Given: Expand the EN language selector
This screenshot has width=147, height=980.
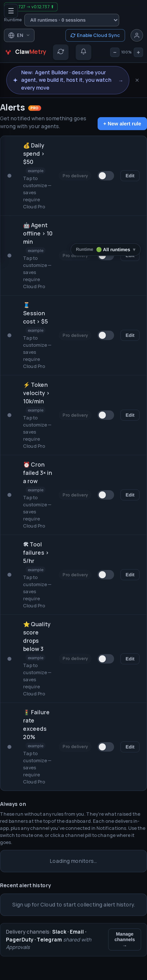Looking at the screenshot, I should click(19, 35).
